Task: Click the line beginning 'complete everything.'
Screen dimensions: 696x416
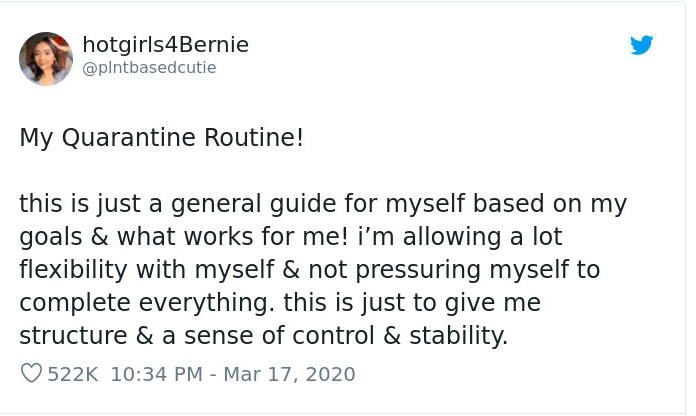Action: (280, 303)
